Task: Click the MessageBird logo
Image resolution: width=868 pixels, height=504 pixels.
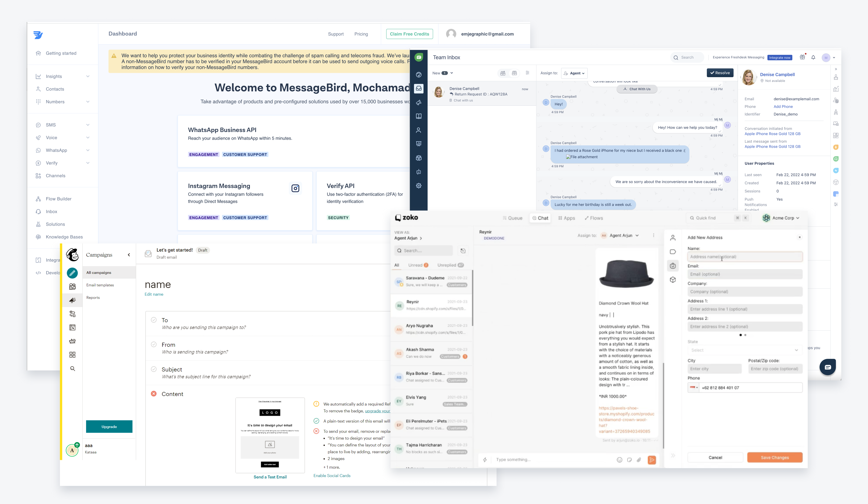Action: pyautogui.click(x=38, y=35)
